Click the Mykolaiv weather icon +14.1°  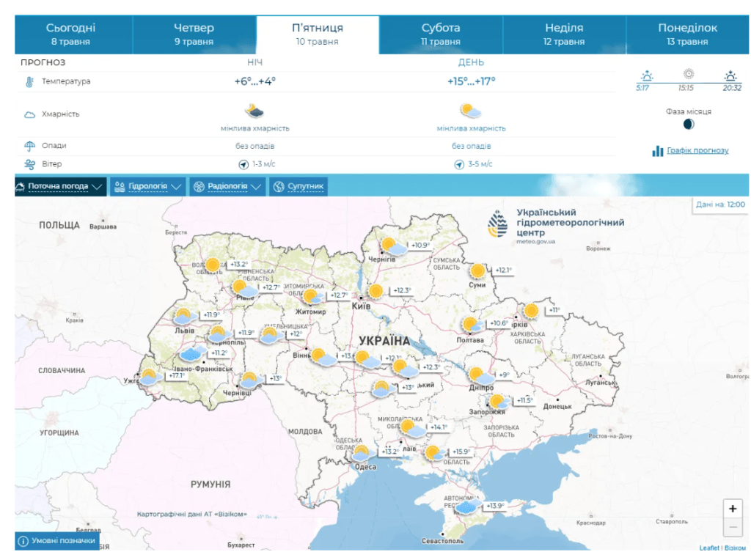click(x=413, y=428)
